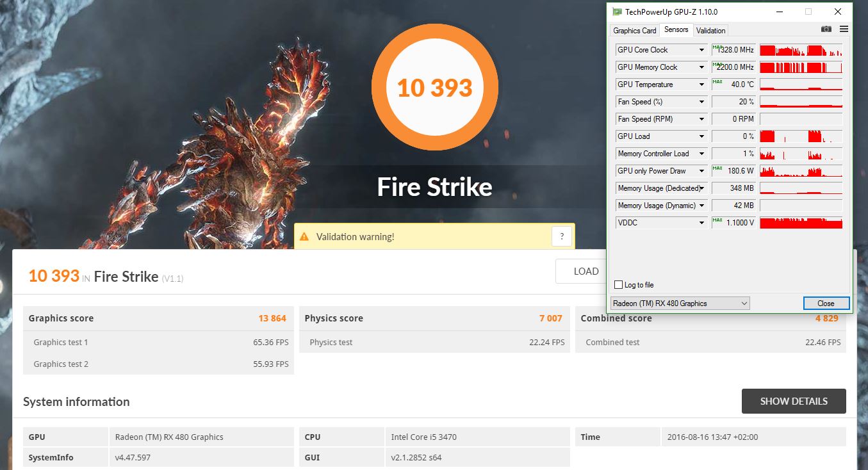868x470 pixels.
Task: Click the 20 % fan speed value
Action: click(734, 102)
